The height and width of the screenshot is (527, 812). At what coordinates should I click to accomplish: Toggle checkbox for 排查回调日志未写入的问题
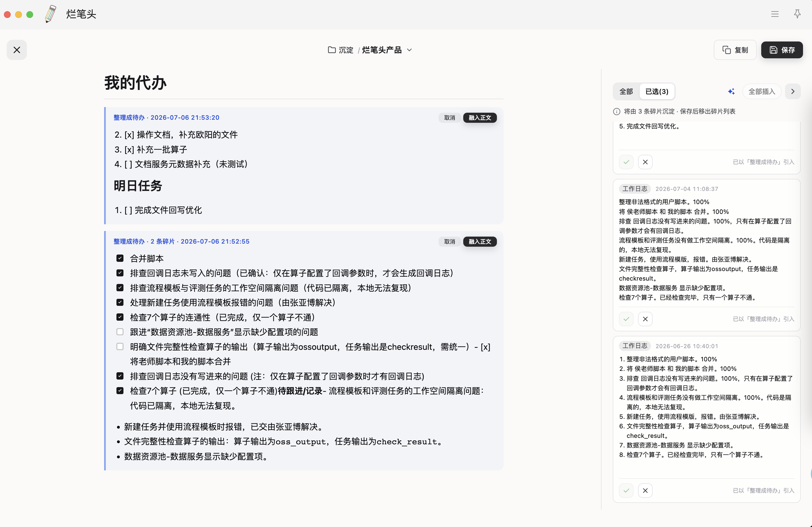tap(120, 273)
